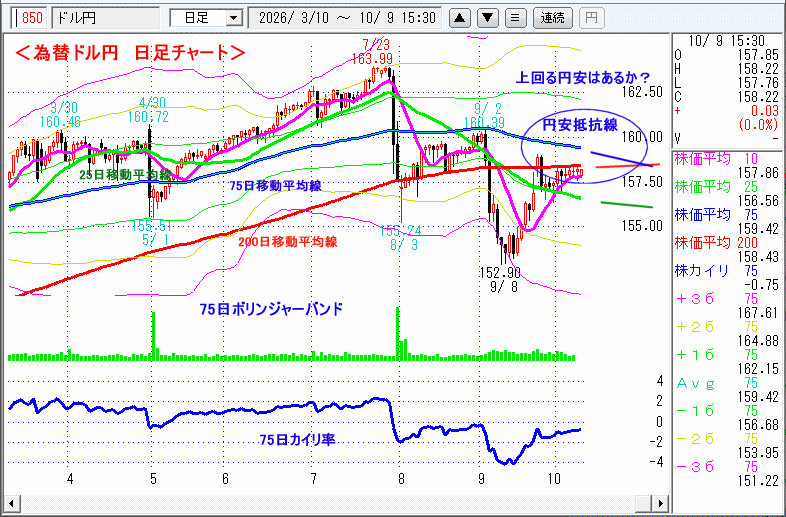Image resolution: width=786 pixels, height=517 pixels.
Task: Click the code input field showing 850
Action: (x=29, y=18)
